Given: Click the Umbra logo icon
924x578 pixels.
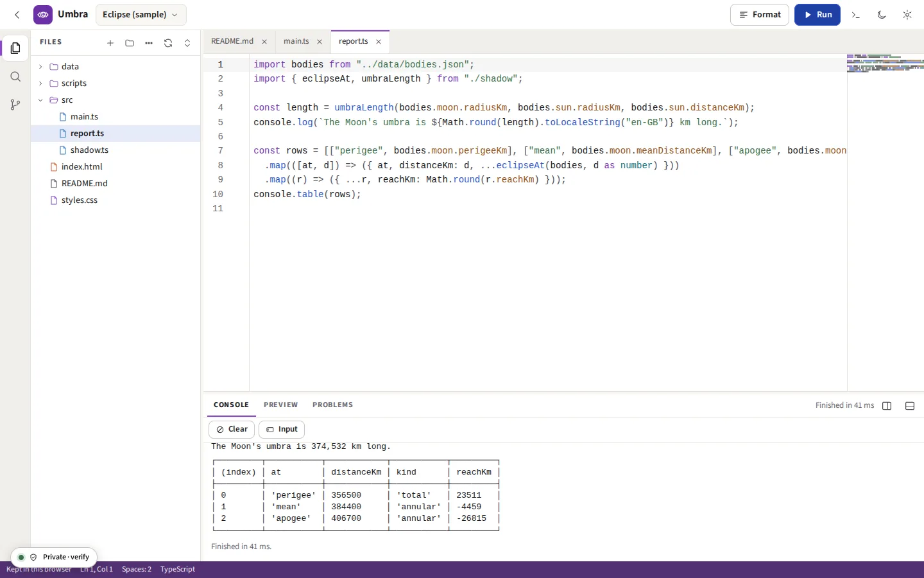Looking at the screenshot, I should pyautogui.click(x=43, y=14).
